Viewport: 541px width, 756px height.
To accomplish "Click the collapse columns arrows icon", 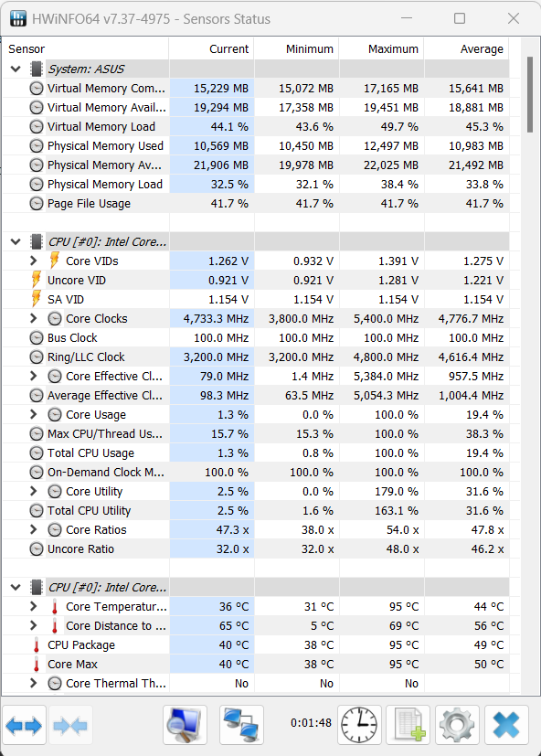I will [70, 725].
